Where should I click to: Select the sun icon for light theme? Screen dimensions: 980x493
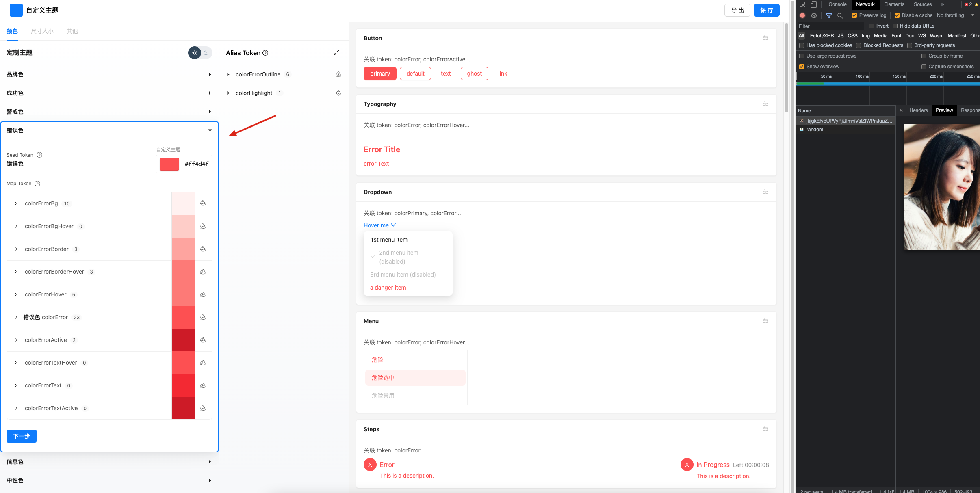[194, 53]
